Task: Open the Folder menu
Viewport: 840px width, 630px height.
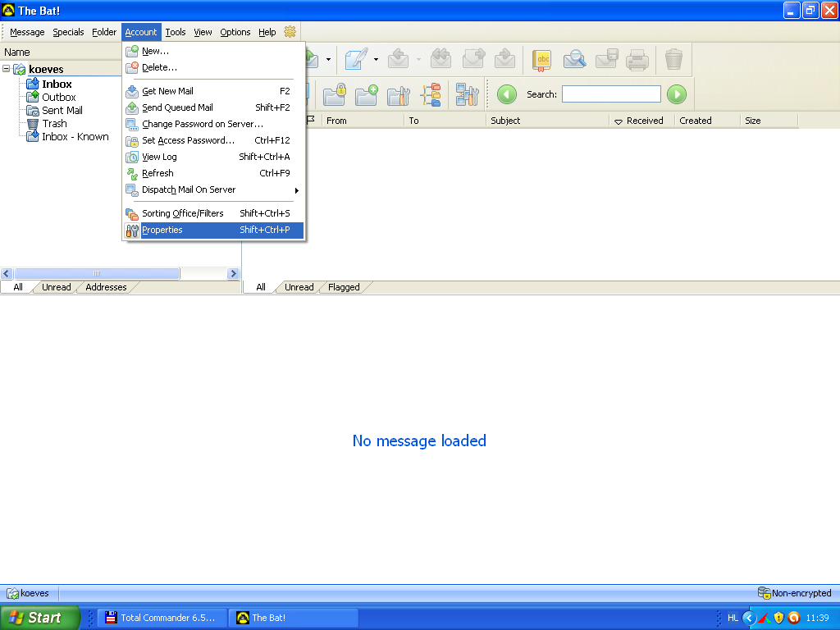Action: tap(104, 32)
